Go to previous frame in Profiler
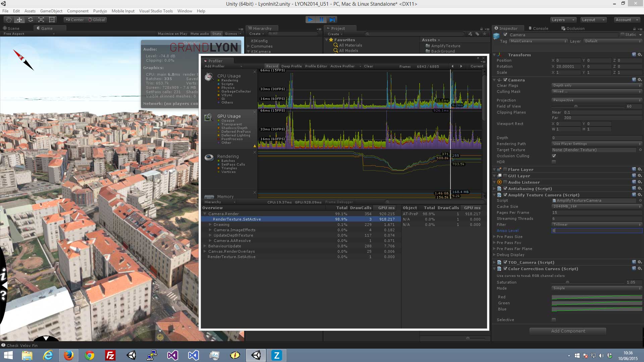Image resolution: width=644 pixels, height=362 pixels. point(452,66)
